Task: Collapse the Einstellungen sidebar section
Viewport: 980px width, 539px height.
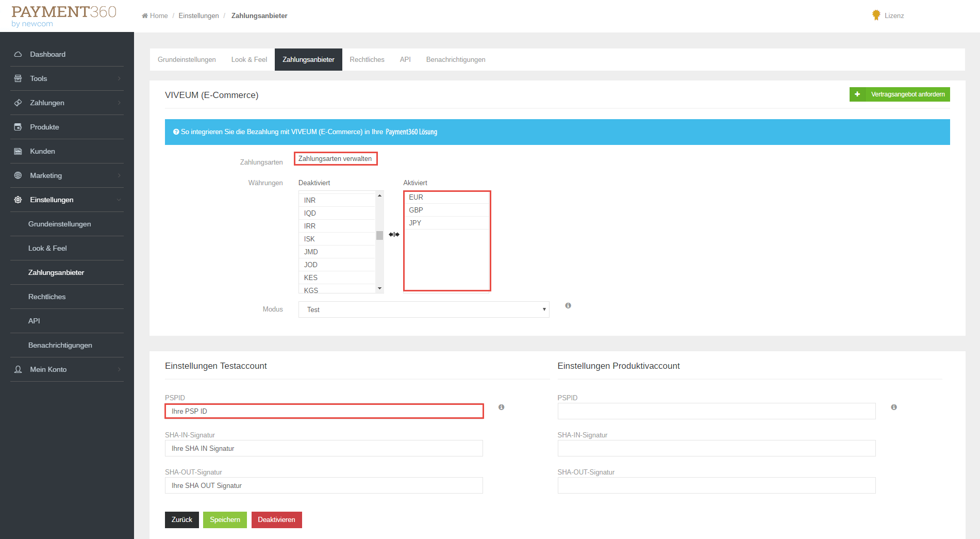Action: [67, 200]
